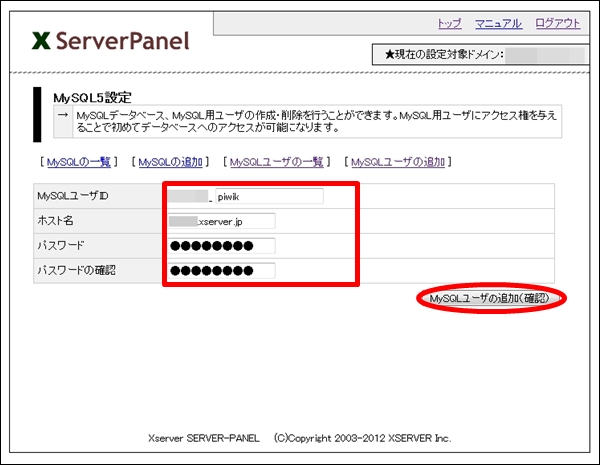Open the MySQLの一覧 tab link
This screenshot has width=600, height=465.
(x=79, y=162)
